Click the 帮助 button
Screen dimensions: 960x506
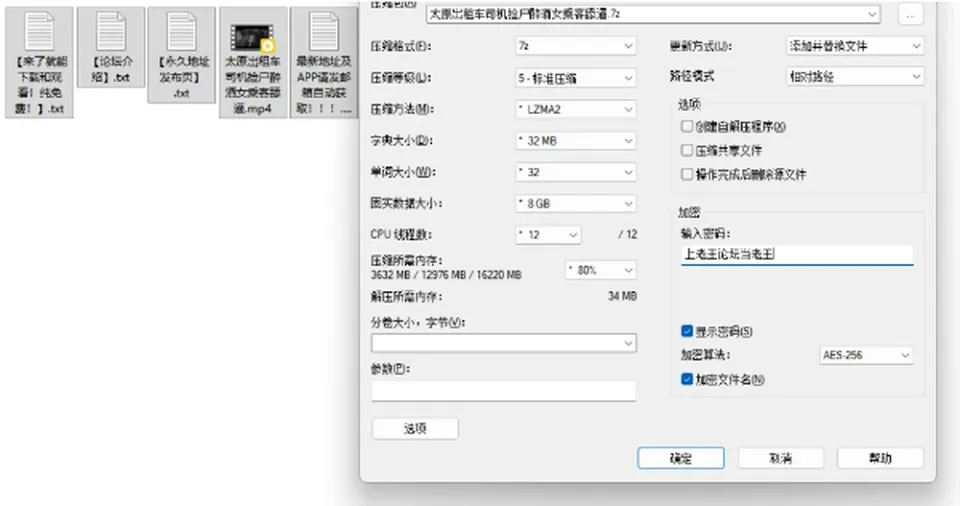[x=880, y=458]
